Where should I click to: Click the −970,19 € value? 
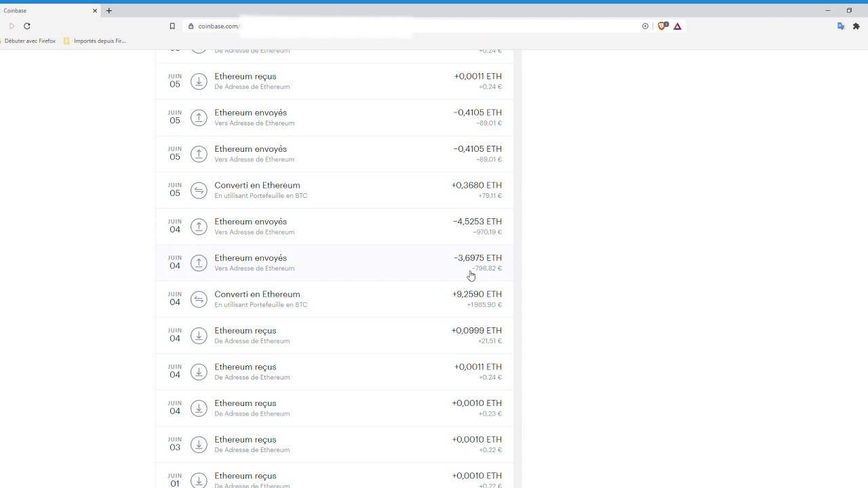click(x=488, y=232)
